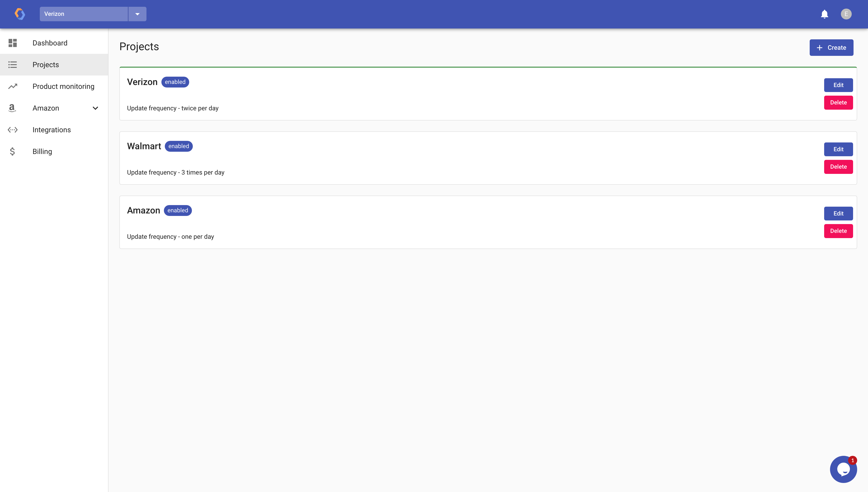Click the app logo in the header
The height and width of the screenshot is (492, 868).
20,14
